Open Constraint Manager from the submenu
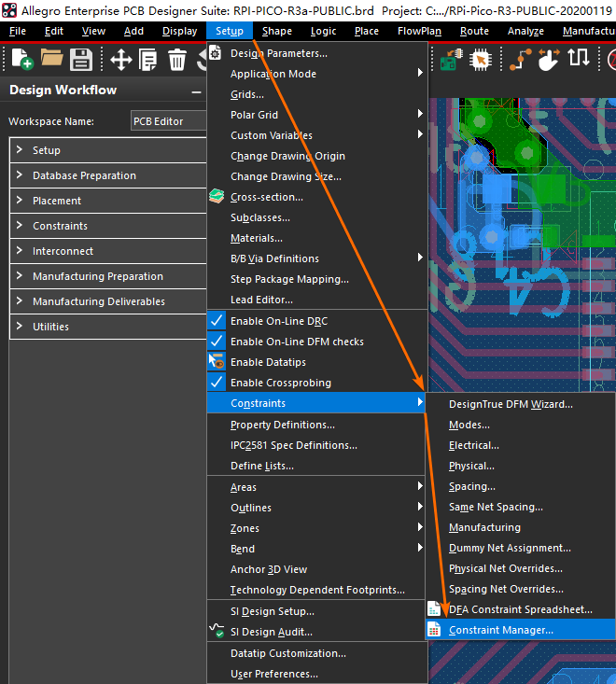The image size is (616, 684). point(500,630)
